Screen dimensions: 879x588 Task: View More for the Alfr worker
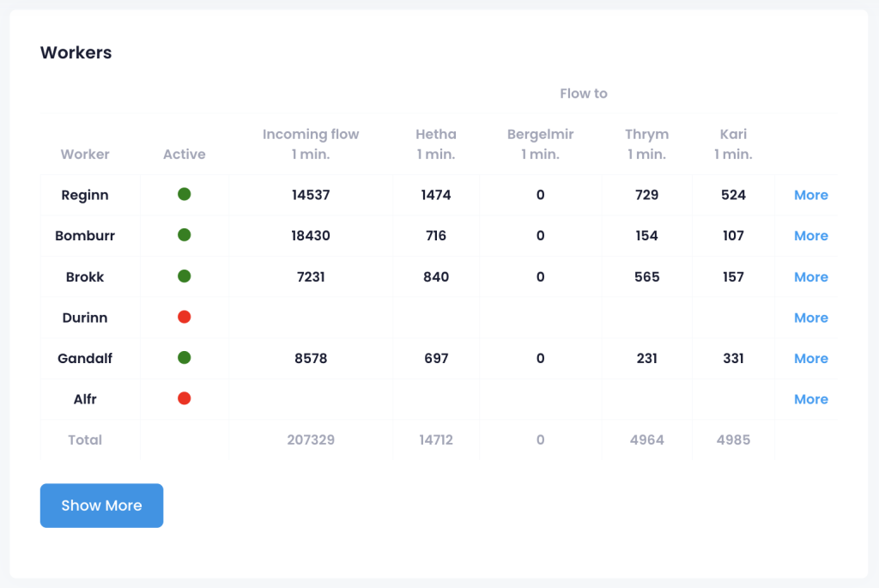(x=810, y=399)
